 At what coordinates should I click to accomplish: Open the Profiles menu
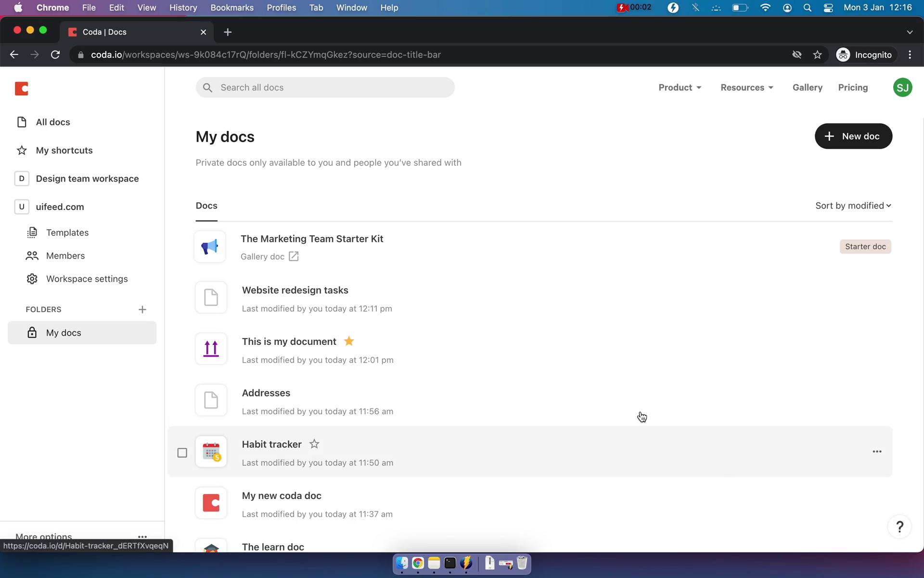(x=282, y=8)
